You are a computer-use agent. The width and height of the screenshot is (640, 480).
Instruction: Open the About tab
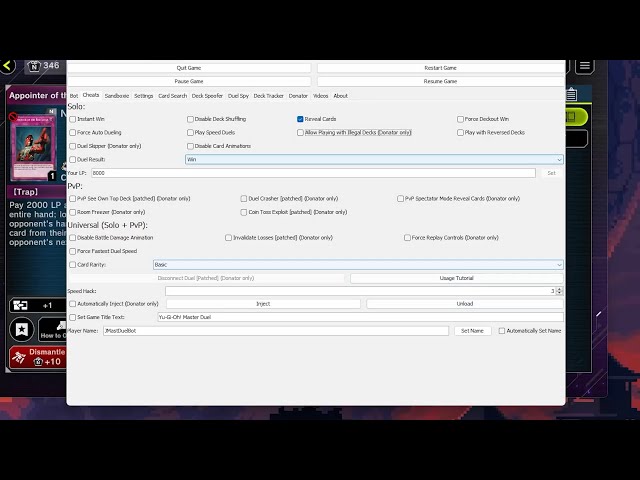[x=340, y=96]
